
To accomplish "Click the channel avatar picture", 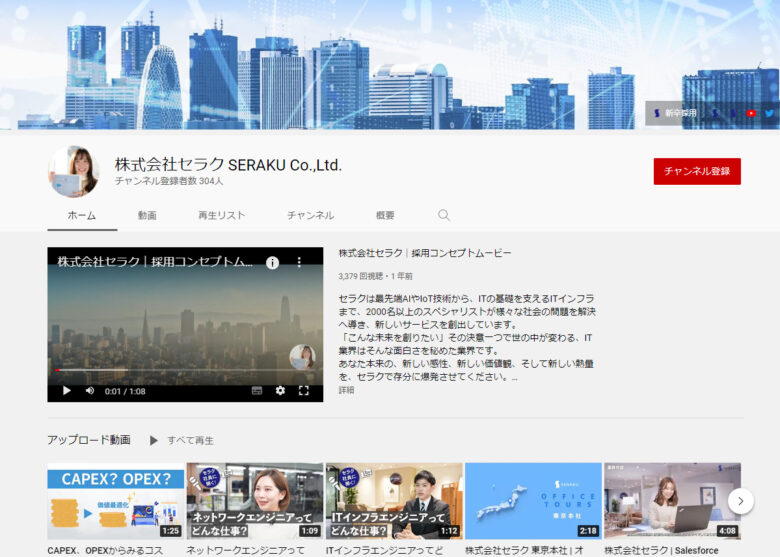I will click(x=74, y=171).
